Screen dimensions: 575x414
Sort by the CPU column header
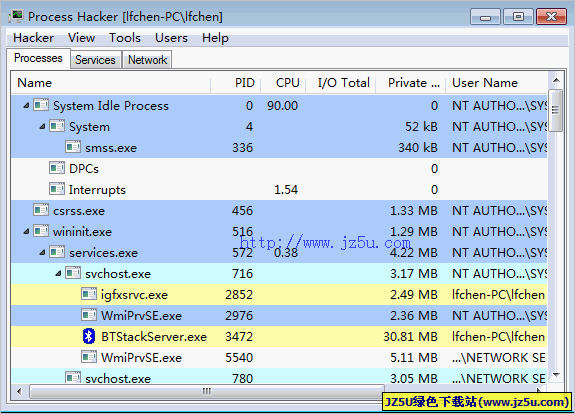(x=283, y=83)
